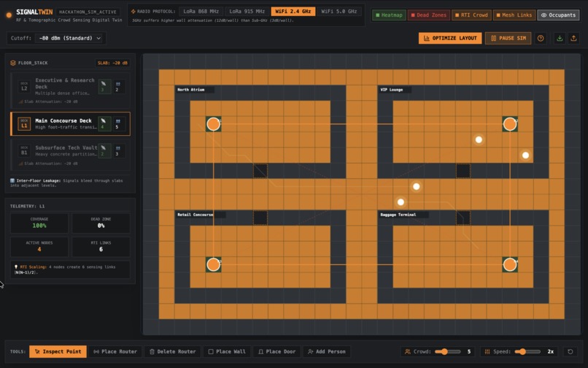Click the Inter-Floor Leakage info icon
The height and width of the screenshot is (368, 588).
[x=12, y=180]
